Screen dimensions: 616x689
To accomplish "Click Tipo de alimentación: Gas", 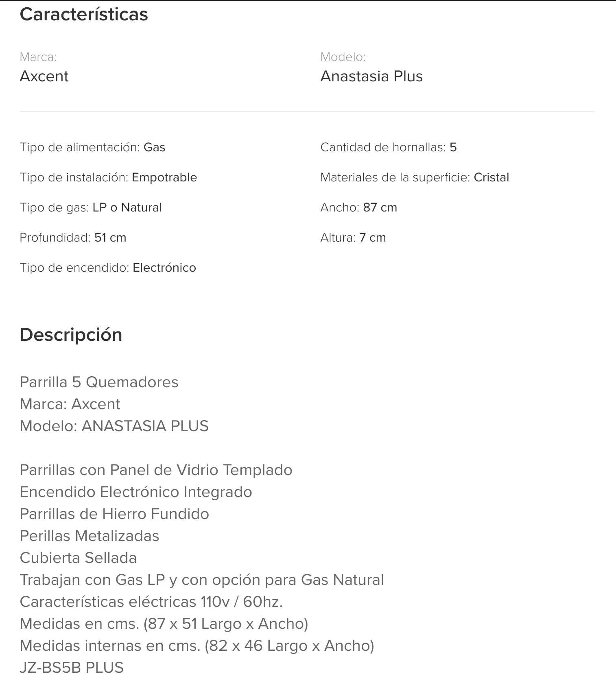I will coord(92,147).
